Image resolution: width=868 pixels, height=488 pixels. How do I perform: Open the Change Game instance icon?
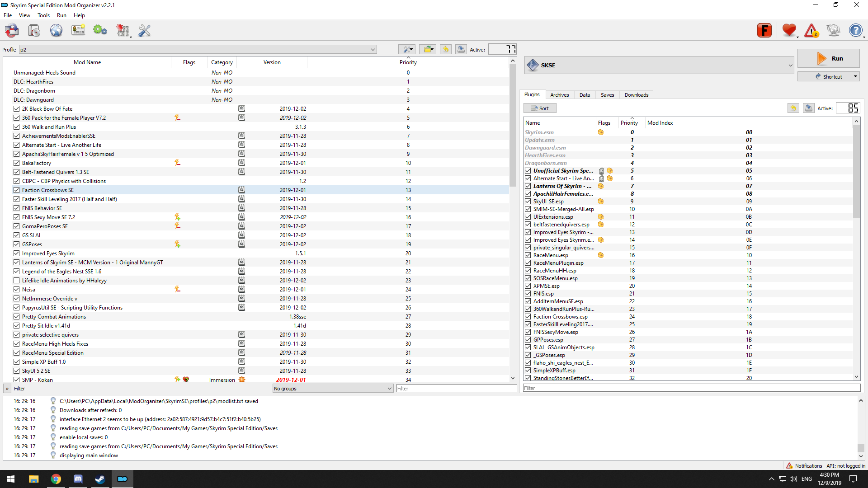(12, 31)
